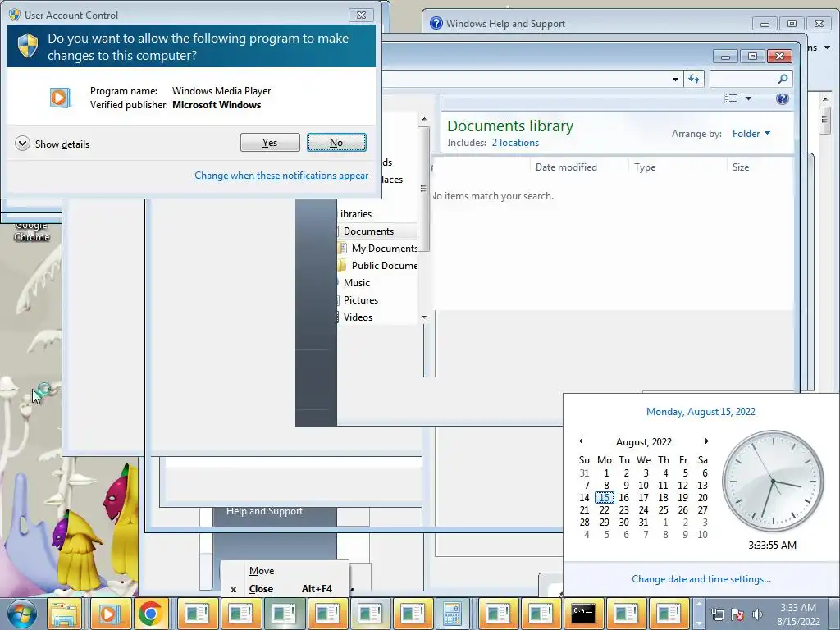Open the view options dropdown arrow
840x630 pixels.
[x=748, y=98]
